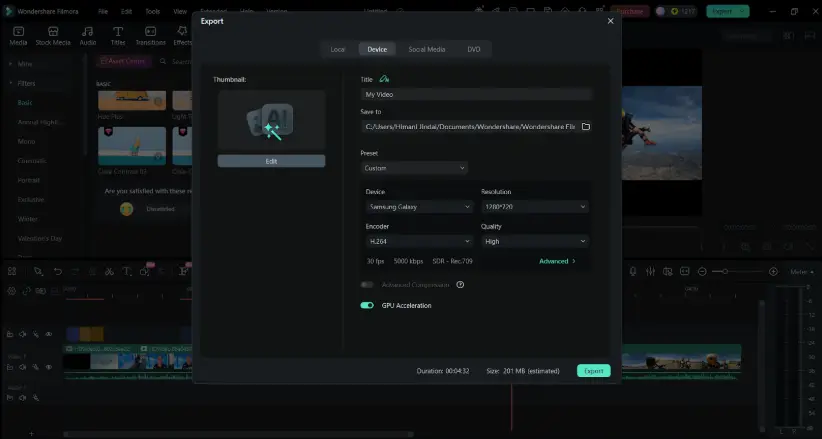Expand the Quality dropdown set to High
The image size is (822, 439).
coord(534,241)
